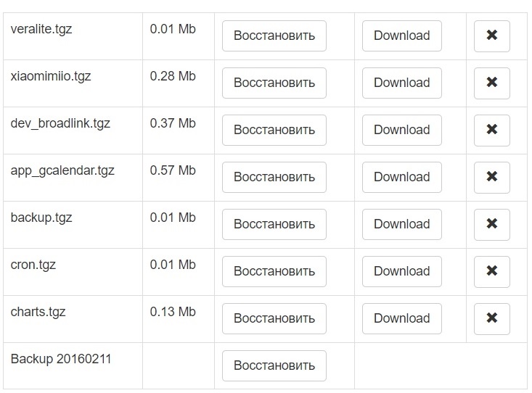
Task: Remove xiaomimiio.tgz using its X icon
Action: pyautogui.click(x=491, y=83)
